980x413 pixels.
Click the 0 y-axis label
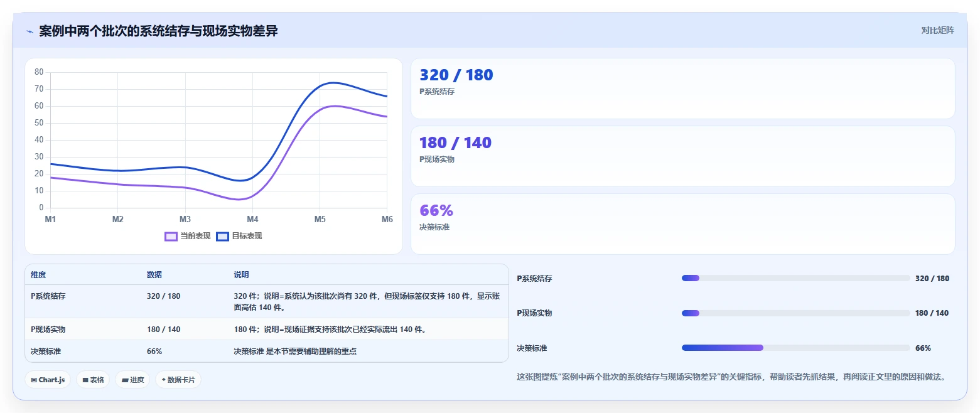[41, 208]
